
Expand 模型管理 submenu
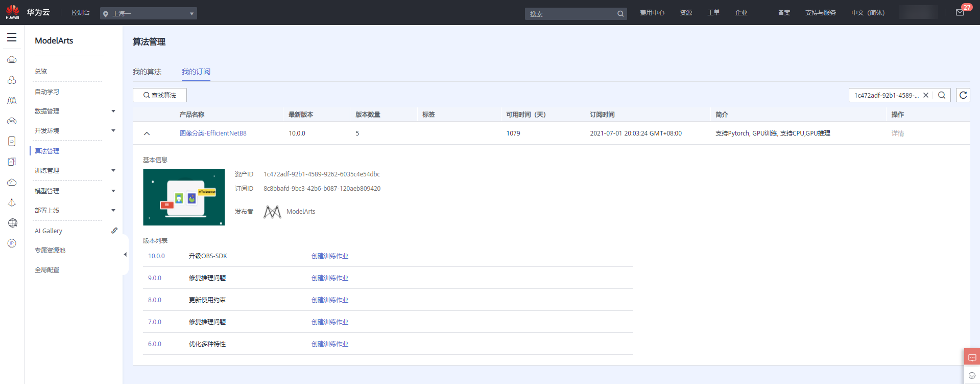pos(113,191)
